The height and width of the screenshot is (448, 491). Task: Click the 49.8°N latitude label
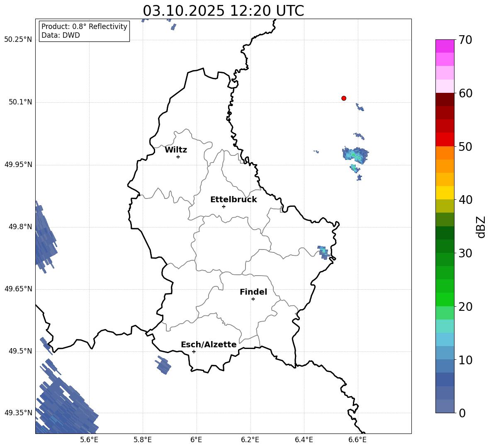(x=20, y=227)
